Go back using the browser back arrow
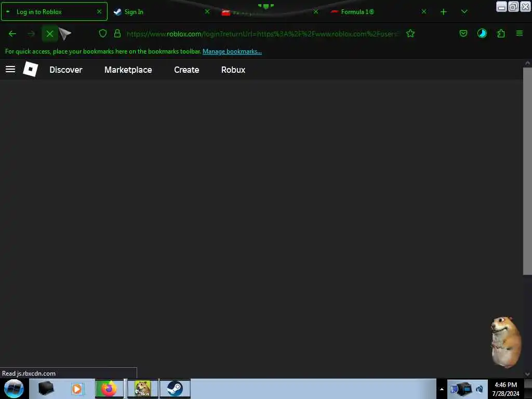This screenshot has height=399, width=532. [12, 34]
